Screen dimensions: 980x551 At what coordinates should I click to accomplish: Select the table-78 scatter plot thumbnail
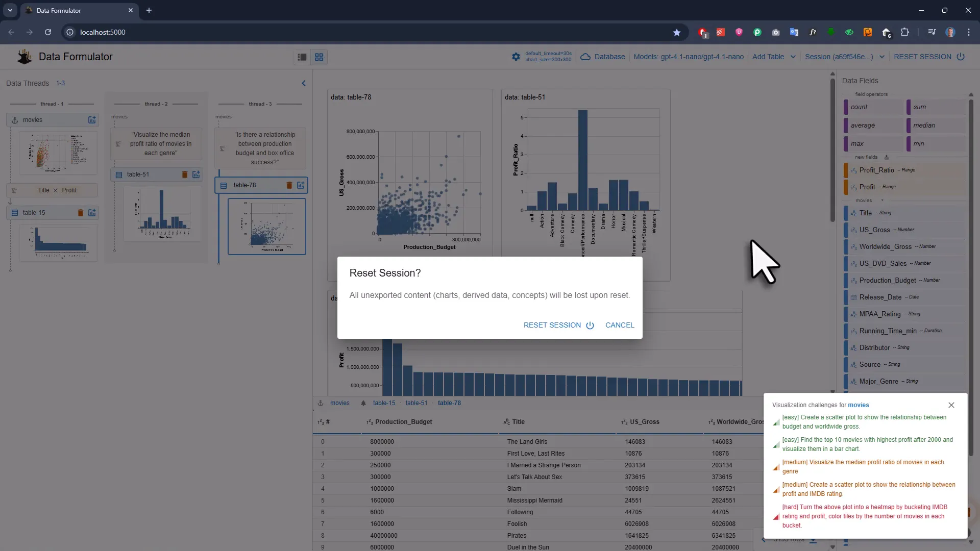pos(266,227)
